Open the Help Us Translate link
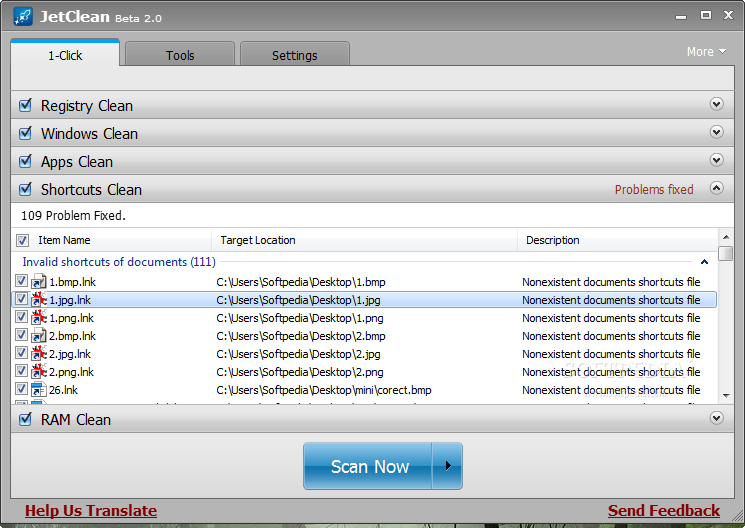This screenshot has height=528, width=745. click(x=91, y=510)
